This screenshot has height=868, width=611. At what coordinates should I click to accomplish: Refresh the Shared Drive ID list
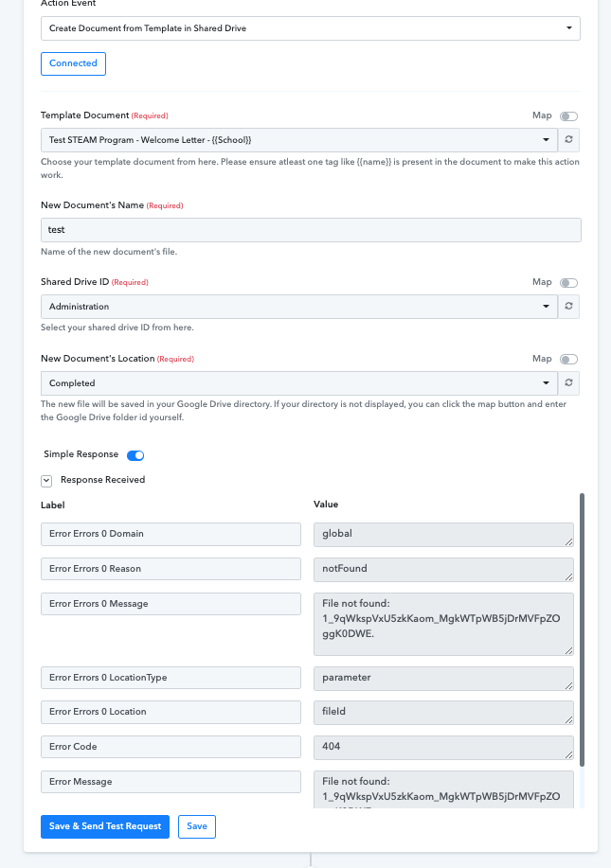coord(568,306)
